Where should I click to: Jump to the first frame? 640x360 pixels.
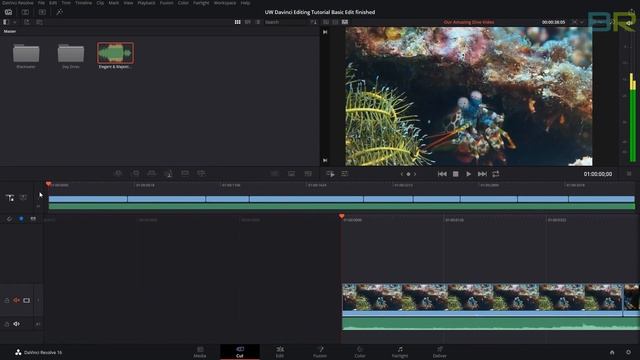[442, 174]
